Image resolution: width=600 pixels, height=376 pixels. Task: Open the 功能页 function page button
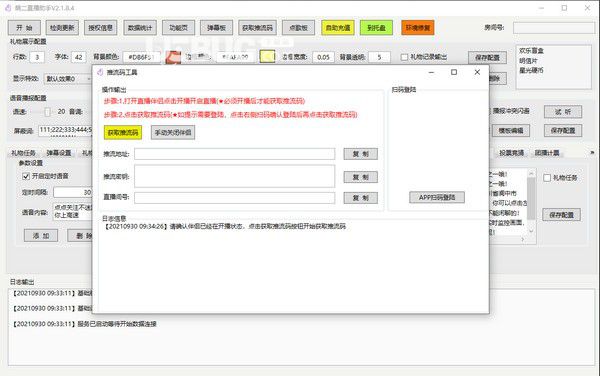[178, 28]
